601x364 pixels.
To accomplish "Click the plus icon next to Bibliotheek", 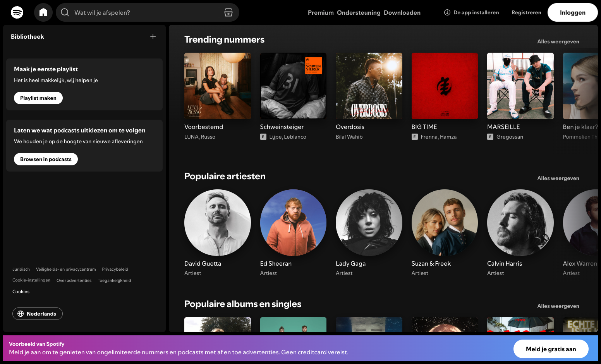I will [x=153, y=36].
